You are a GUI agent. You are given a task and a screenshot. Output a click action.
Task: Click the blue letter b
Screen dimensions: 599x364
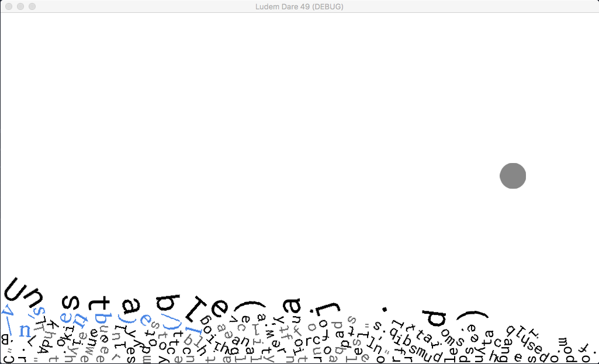[102, 318]
